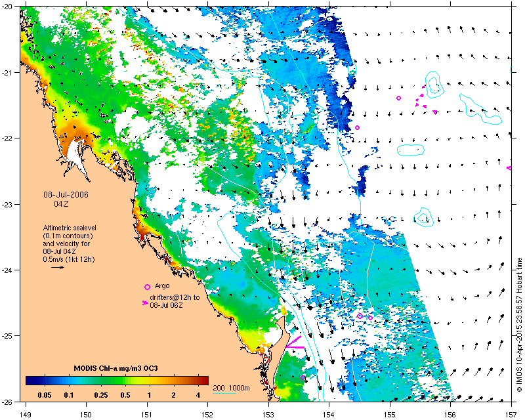The width and height of the screenshot is (525, 420).
Task: Click the Argo legend circle marker
Action: [x=147, y=287]
